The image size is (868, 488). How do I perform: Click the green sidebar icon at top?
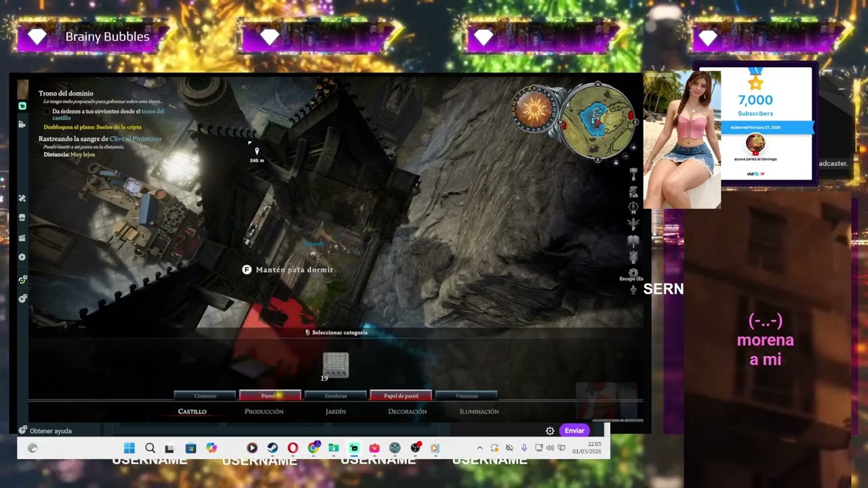(22, 106)
